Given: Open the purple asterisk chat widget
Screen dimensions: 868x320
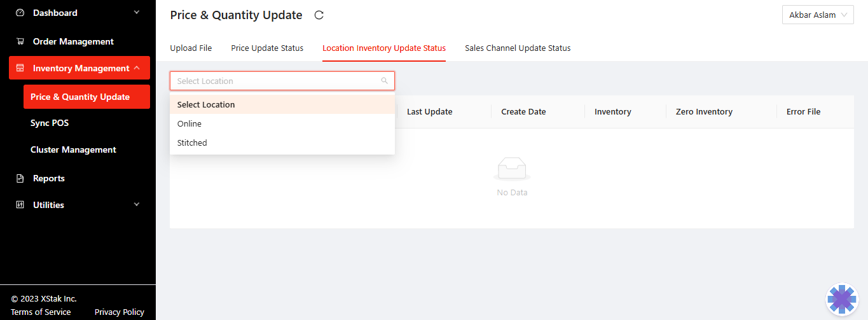Looking at the screenshot, I should (x=842, y=299).
